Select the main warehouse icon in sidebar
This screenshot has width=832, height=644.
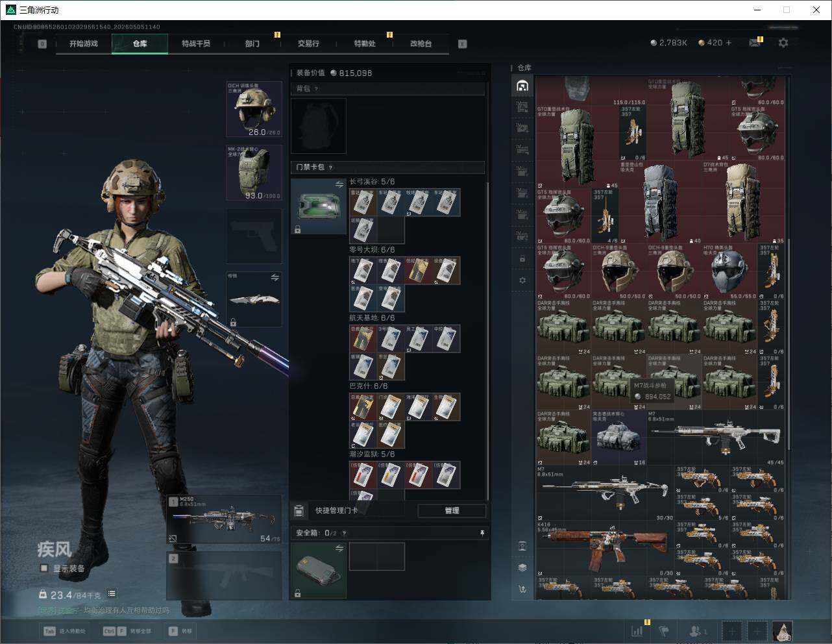click(x=522, y=86)
